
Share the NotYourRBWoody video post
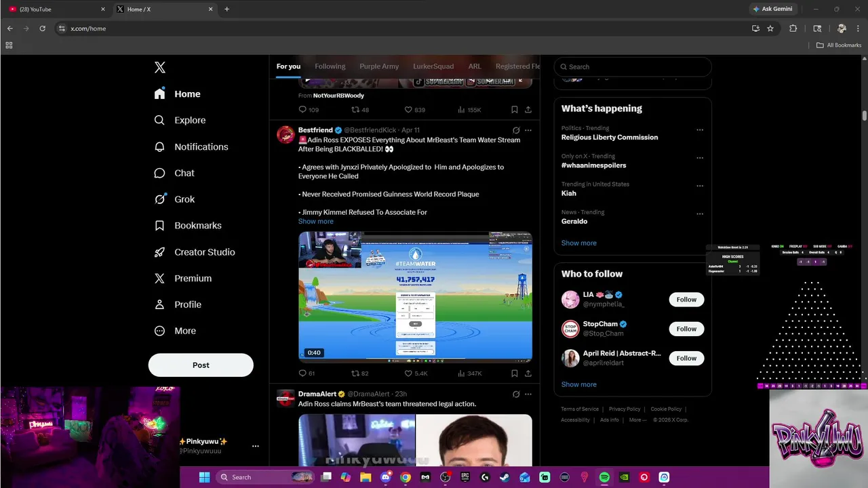tap(528, 110)
